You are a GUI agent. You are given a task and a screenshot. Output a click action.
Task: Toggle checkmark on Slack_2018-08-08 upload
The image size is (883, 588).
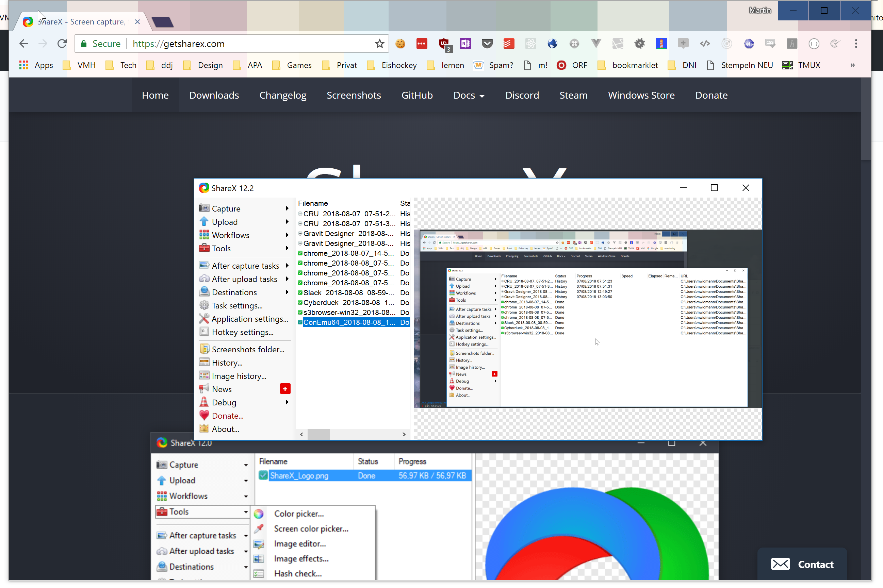[x=300, y=292]
